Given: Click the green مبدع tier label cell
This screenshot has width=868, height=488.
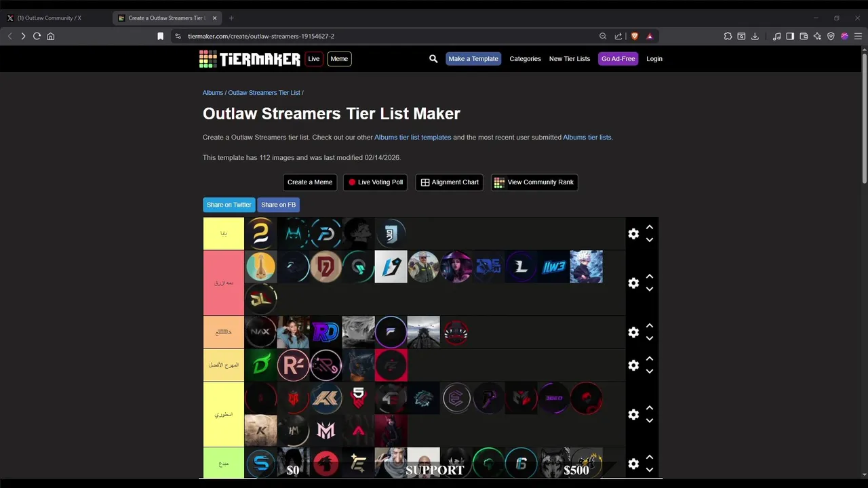Looking at the screenshot, I should pyautogui.click(x=224, y=464).
